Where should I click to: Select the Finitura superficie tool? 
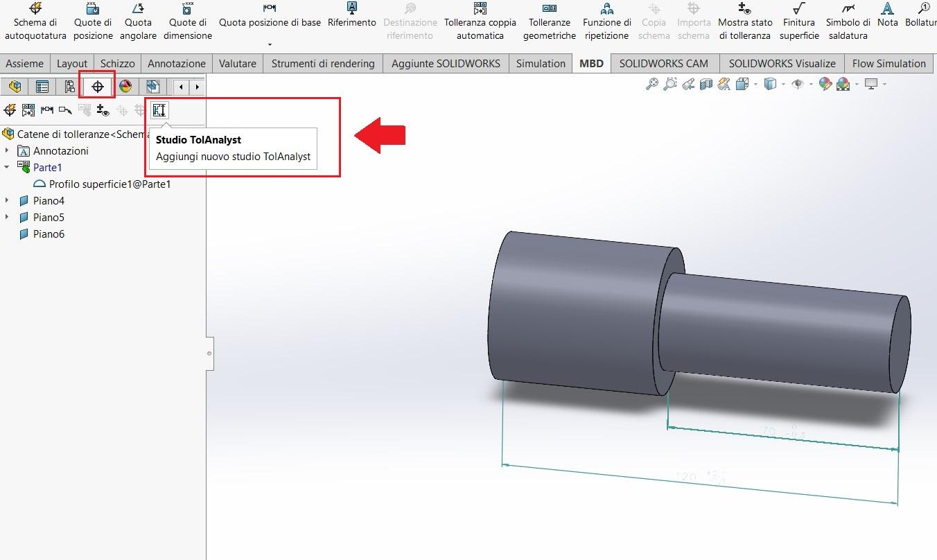pos(799,21)
